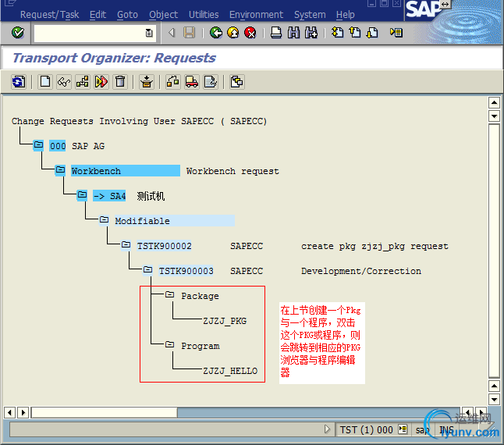Click 'Development/Correction' description text

click(x=361, y=272)
